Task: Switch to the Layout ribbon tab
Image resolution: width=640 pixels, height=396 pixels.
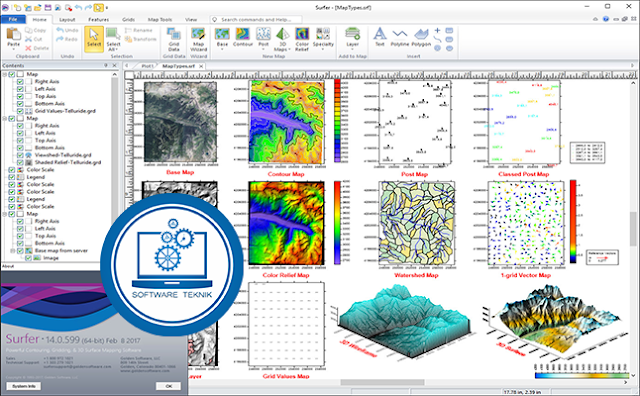Action: 67,19
